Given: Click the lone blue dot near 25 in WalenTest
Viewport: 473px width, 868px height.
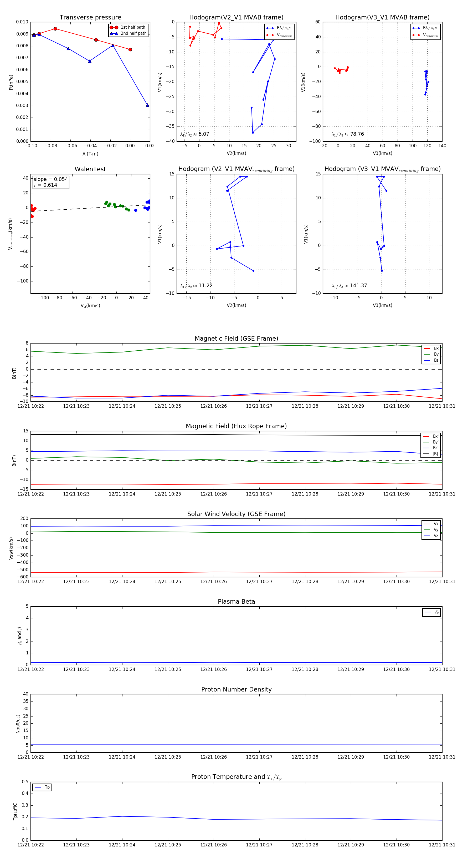Looking at the screenshot, I should 136,210.
